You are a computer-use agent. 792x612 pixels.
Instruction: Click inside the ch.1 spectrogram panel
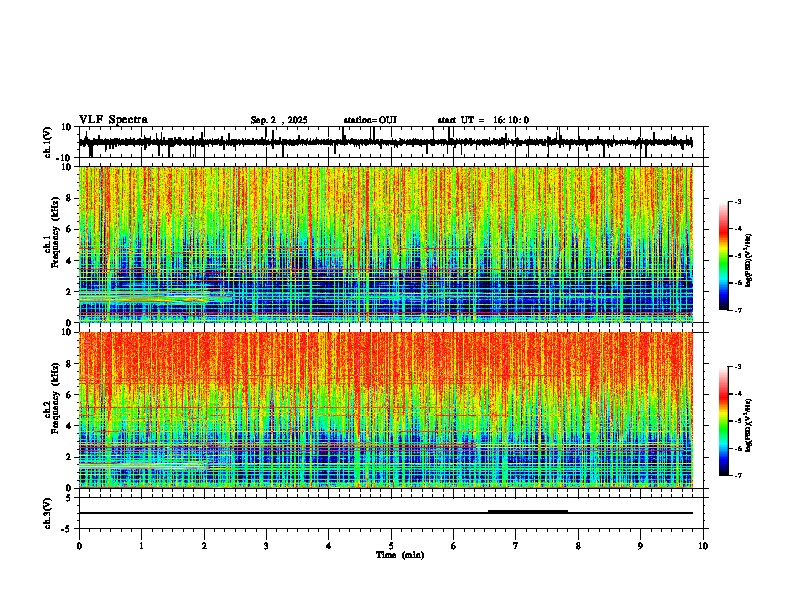pos(386,244)
